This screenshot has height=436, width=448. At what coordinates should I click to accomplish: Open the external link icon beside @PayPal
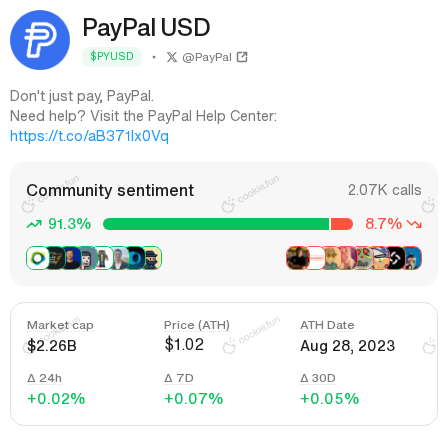click(242, 57)
